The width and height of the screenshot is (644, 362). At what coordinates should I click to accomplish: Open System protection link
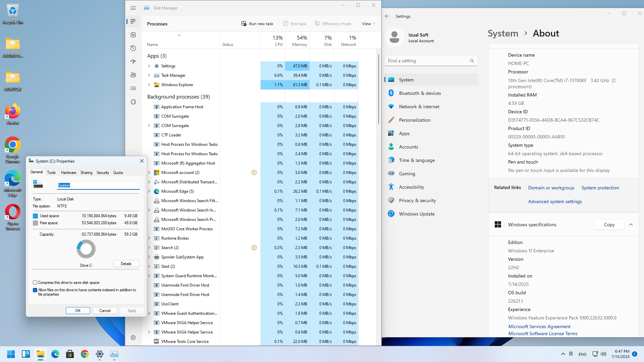tap(600, 188)
